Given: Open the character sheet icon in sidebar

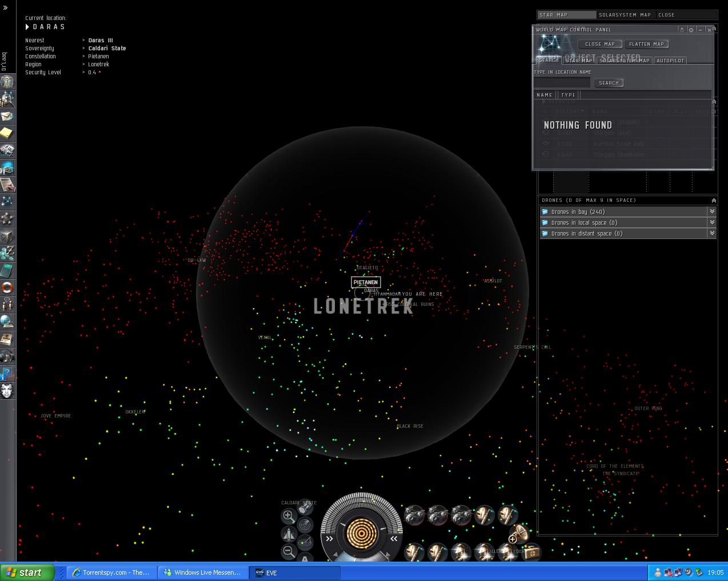Looking at the screenshot, I should click(x=7, y=82).
